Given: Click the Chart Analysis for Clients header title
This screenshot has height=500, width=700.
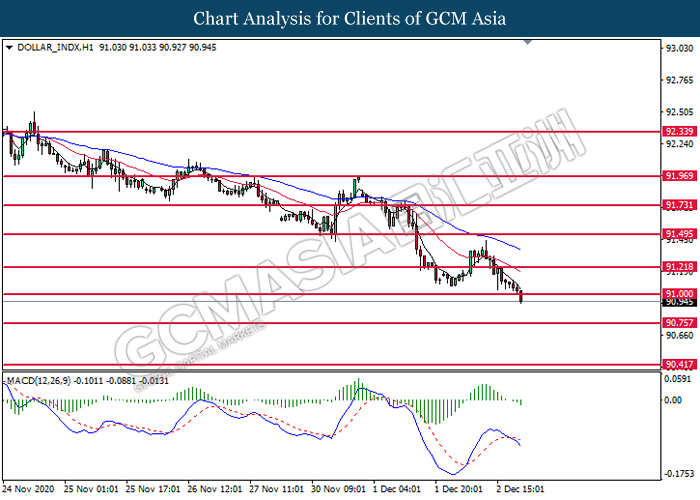Looking at the screenshot, I should pyautogui.click(x=350, y=18).
